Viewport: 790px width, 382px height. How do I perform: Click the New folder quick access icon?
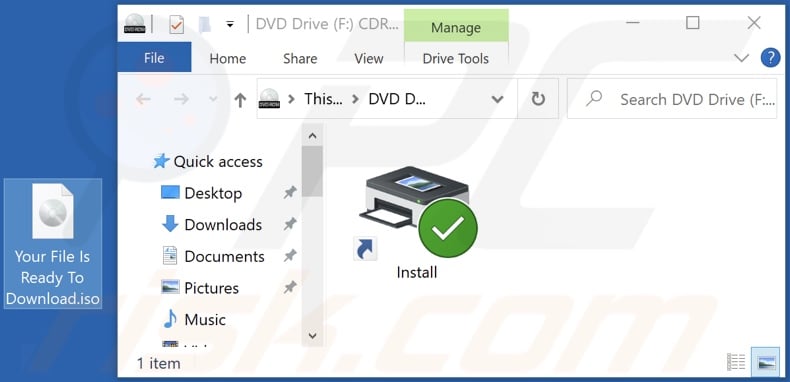[205, 24]
